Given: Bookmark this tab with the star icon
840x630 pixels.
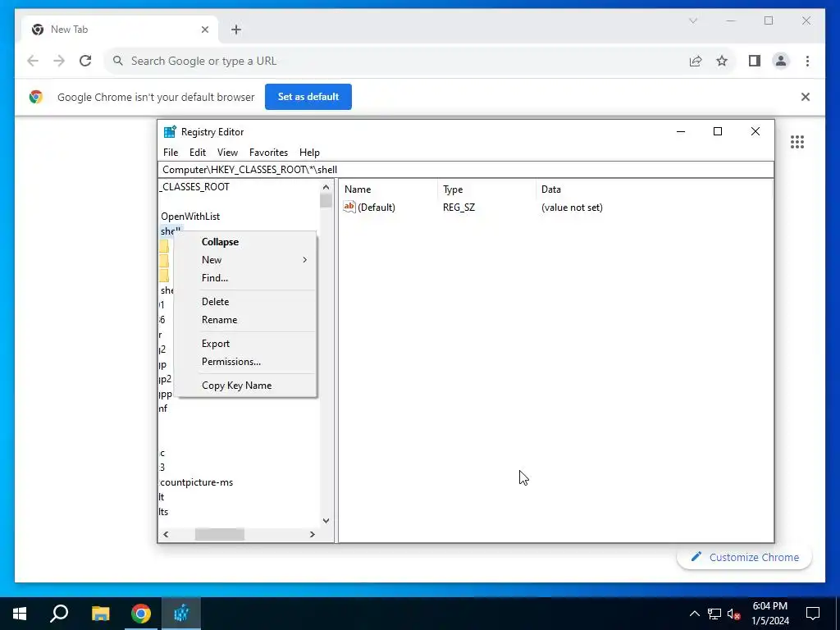Looking at the screenshot, I should pos(722,61).
